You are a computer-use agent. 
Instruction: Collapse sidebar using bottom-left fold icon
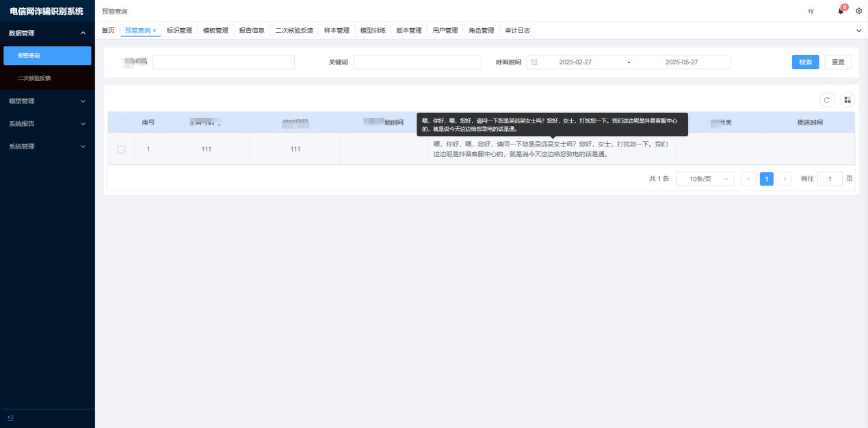[x=10, y=418]
